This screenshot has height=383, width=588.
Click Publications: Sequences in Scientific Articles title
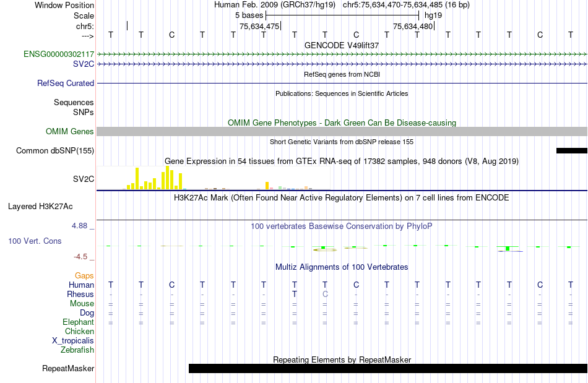[342, 93]
